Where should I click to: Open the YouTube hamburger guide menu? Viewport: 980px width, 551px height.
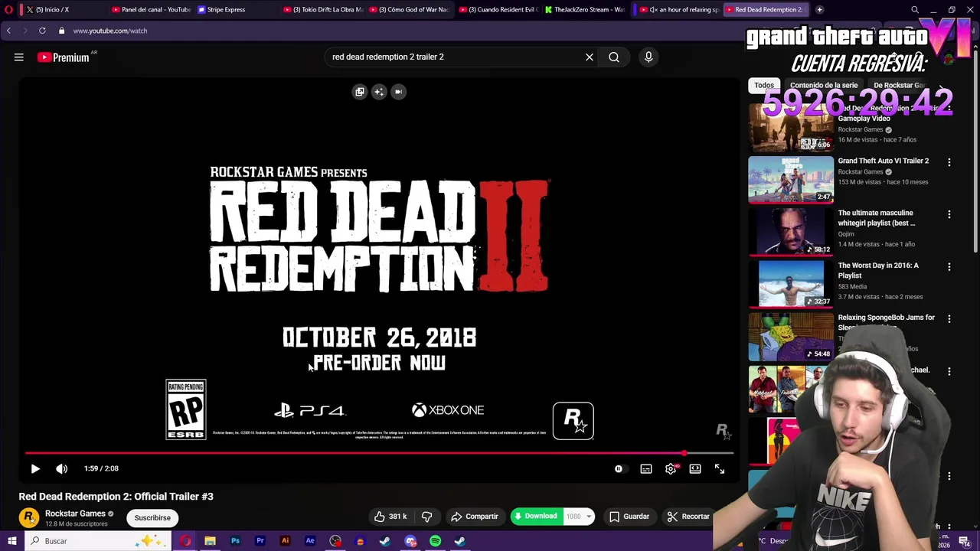coord(19,57)
